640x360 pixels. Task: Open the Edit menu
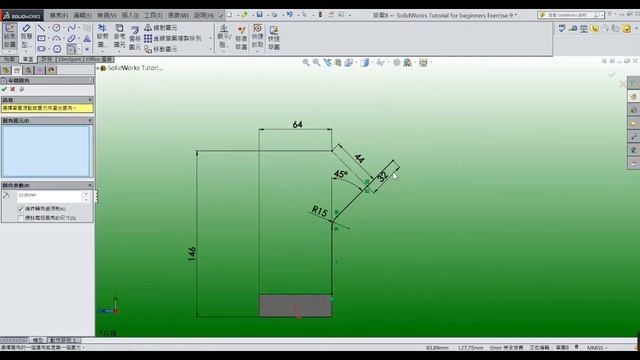[82, 16]
